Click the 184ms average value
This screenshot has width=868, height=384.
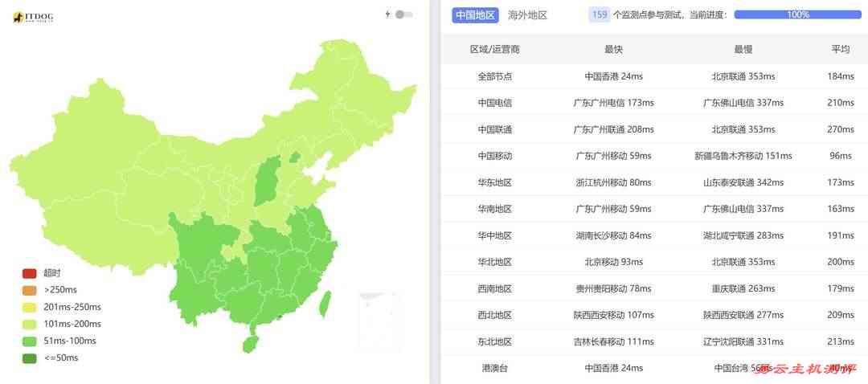pyautogui.click(x=841, y=76)
